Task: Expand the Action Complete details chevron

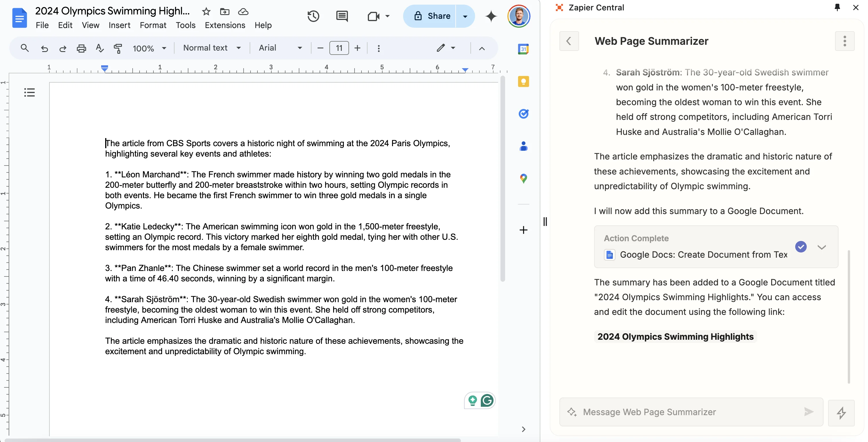Action: point(821,247)
